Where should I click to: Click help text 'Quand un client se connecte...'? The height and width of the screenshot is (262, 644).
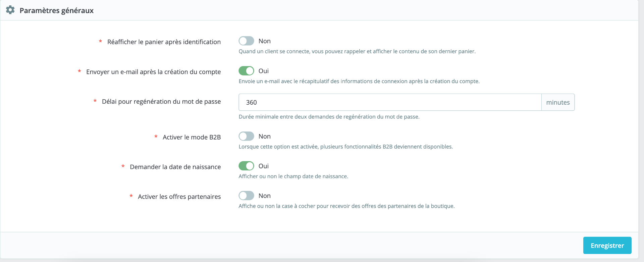coord(357,51)
